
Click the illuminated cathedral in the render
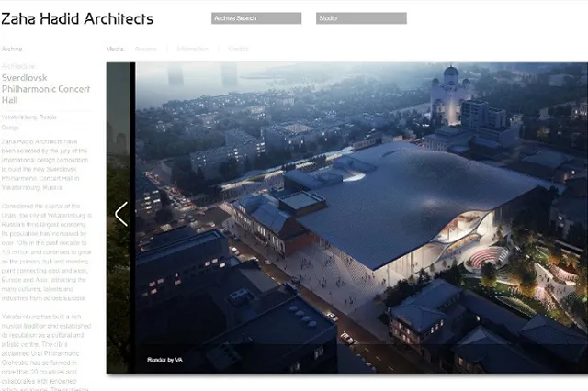450,96
